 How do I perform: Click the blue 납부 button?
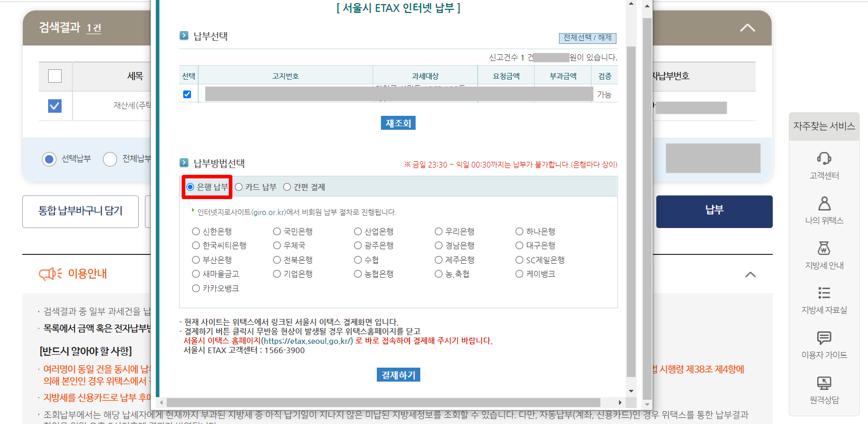coord(714,211)
